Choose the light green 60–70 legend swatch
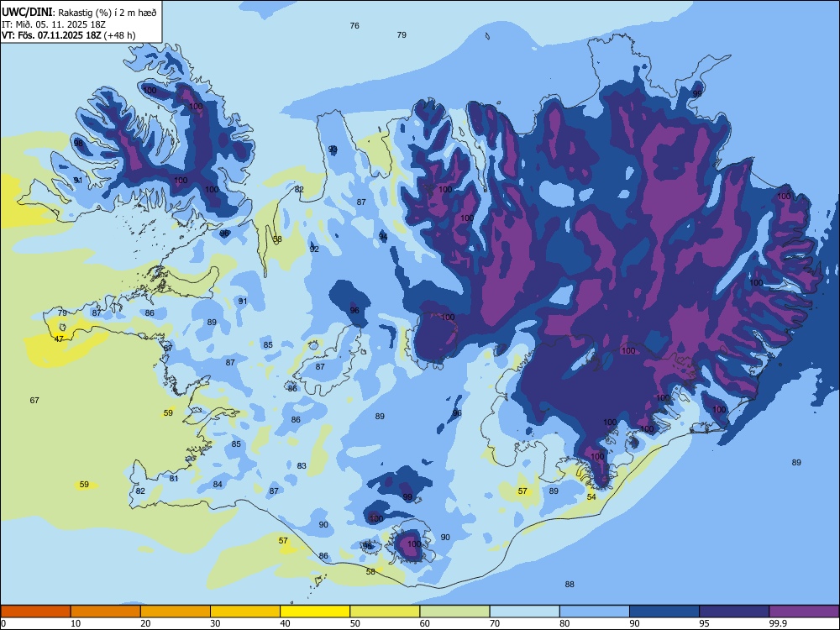Viewport: 840px width, 630px height. point(454,612)
